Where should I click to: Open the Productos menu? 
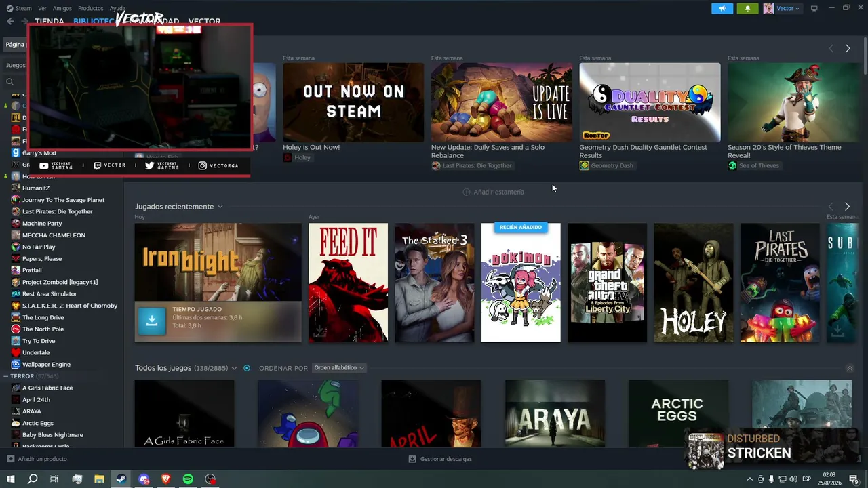[x=91, y=8]
